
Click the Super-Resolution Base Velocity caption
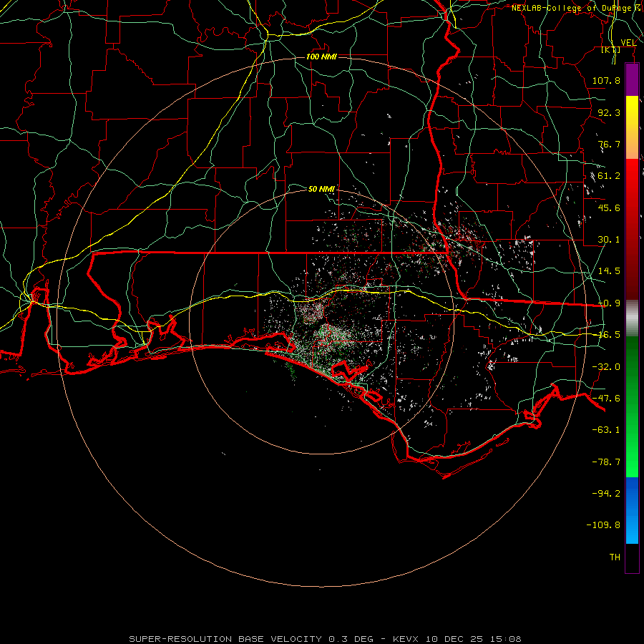click(326, 639)
